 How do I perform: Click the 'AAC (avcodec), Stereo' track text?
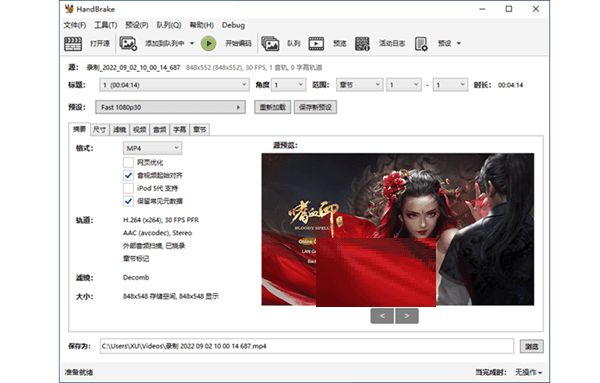157,233
